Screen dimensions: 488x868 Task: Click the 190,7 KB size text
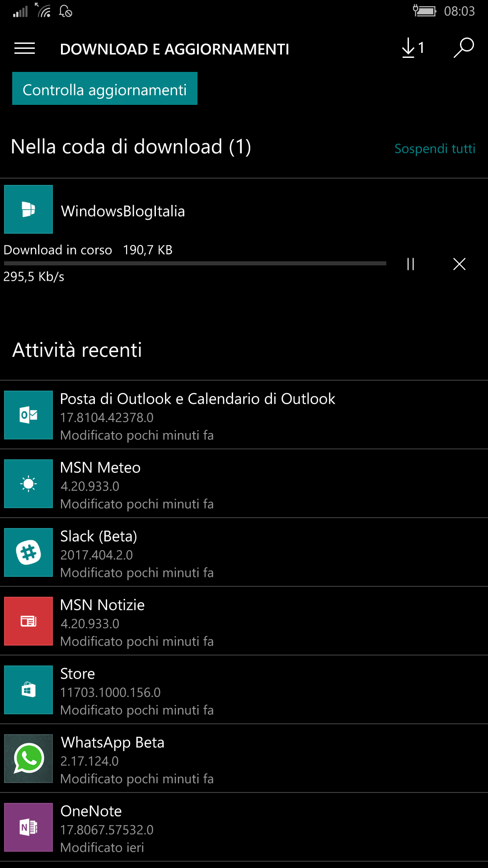coord(148,250)
